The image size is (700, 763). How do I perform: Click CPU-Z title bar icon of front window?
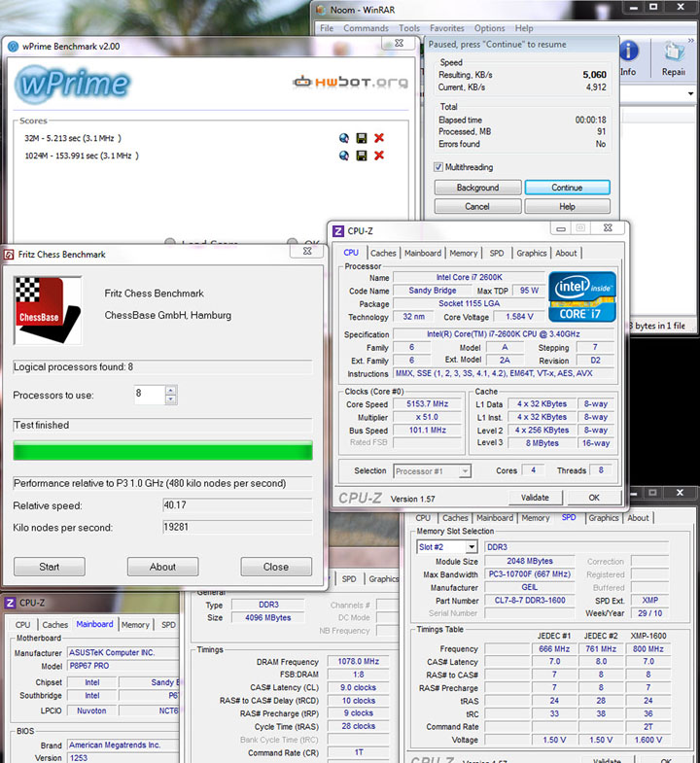(338, 231)
